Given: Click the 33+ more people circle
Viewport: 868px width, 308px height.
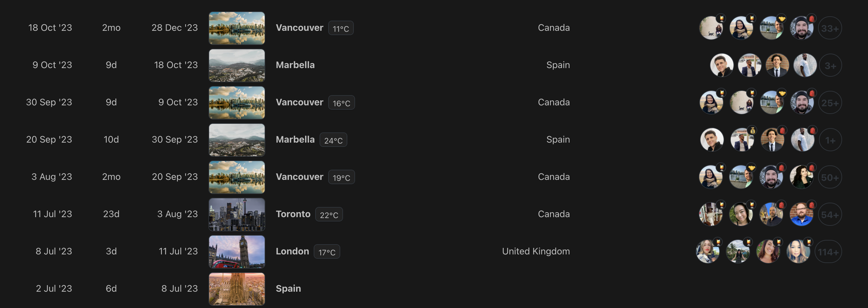Looking at the screenshot, I should 829,28.
